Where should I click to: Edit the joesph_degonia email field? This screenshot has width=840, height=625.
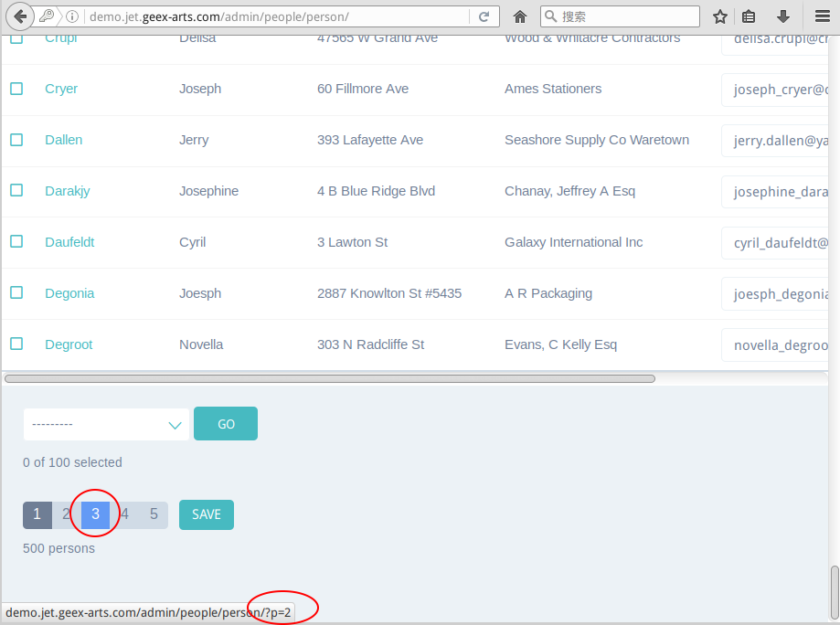tap(775, 293)
